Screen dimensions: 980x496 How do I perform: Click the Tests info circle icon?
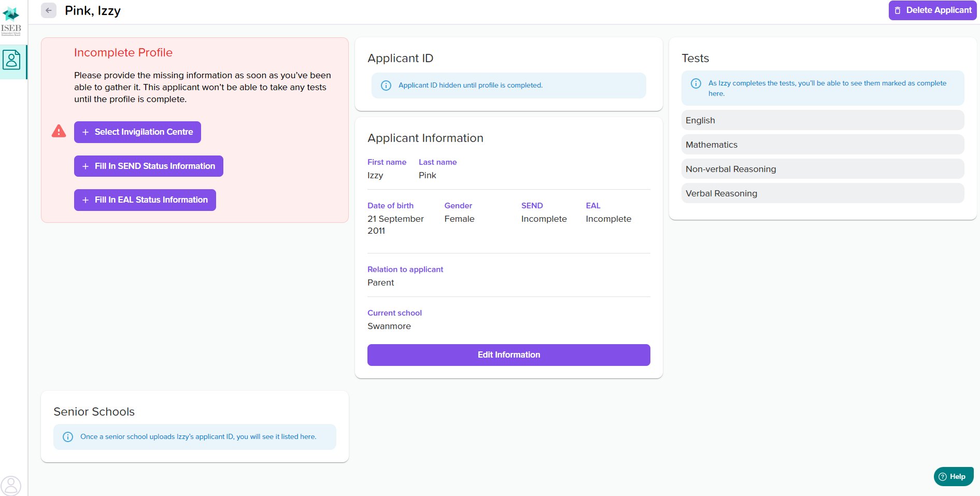696,83
